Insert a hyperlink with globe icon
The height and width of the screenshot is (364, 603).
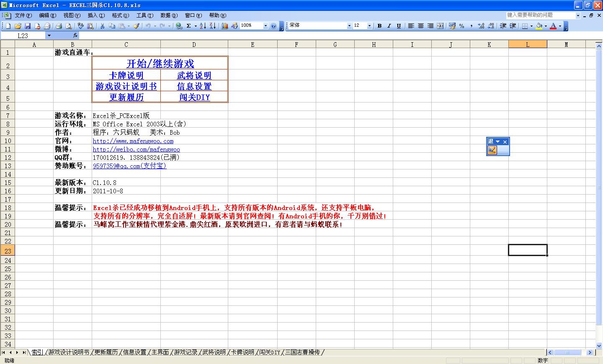click(x=179, y=26)
